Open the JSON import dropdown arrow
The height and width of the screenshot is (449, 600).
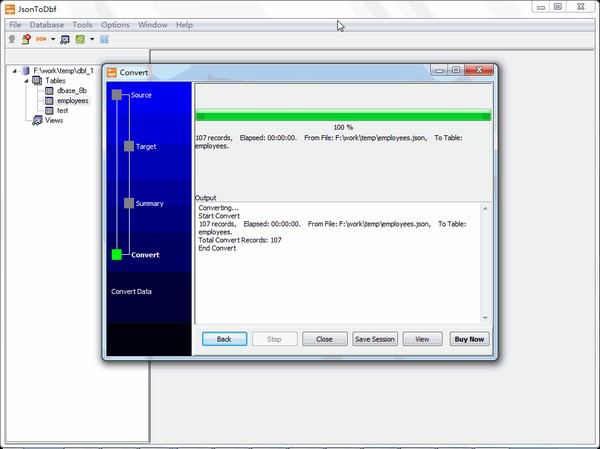click(53, 39)
